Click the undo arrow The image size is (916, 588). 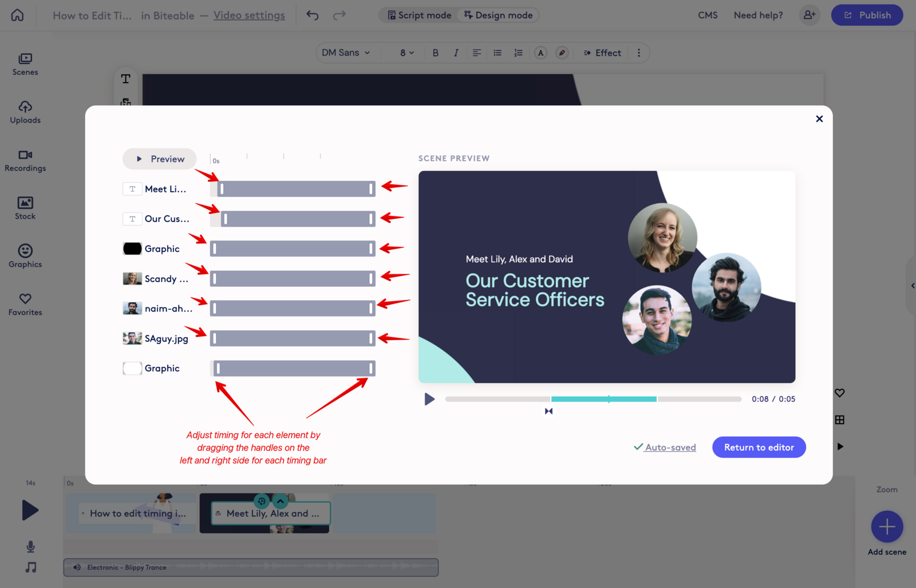point(313,15)
